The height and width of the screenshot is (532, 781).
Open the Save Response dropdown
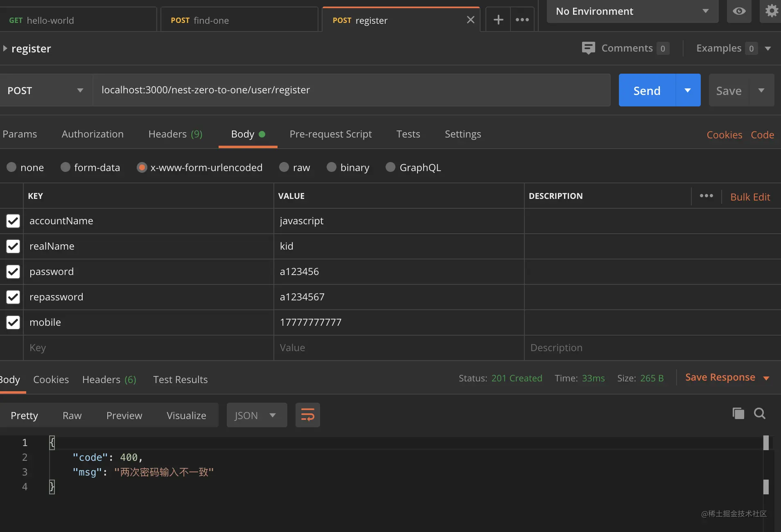(x=727, y=377)
